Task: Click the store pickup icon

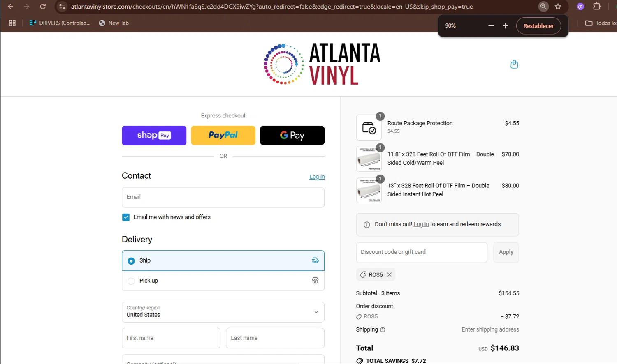Action: tap(315, 281)
